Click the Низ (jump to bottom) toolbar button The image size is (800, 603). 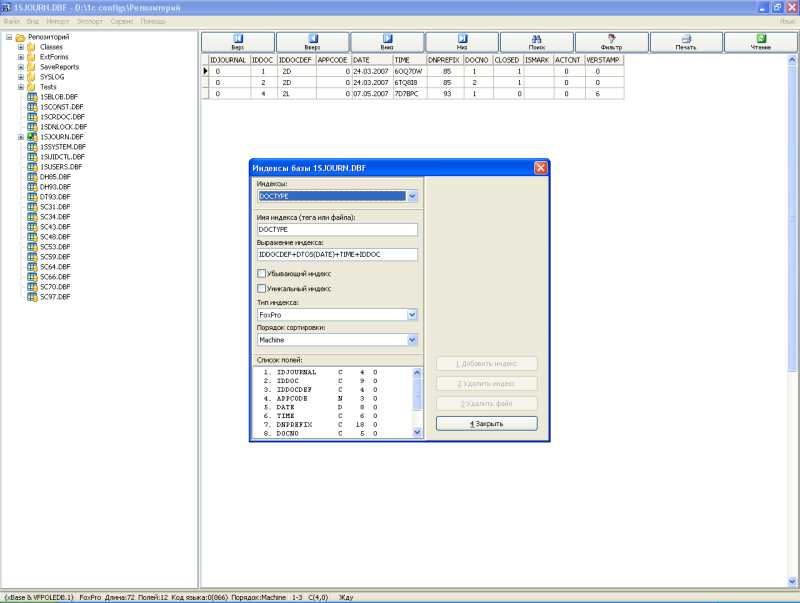pos(462,42)
